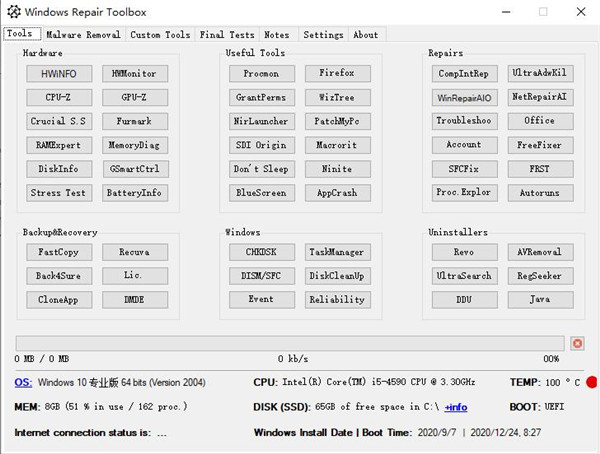Start the Furmark stress tool
Screen dimensions: 600x454
[x=134, y=121]
